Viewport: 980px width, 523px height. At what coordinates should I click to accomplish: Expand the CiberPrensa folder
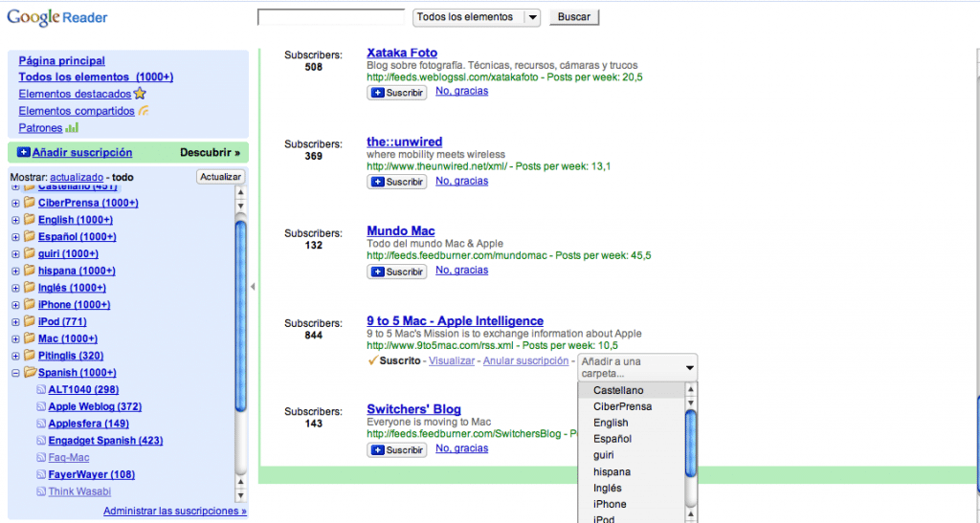coord(15,203)
